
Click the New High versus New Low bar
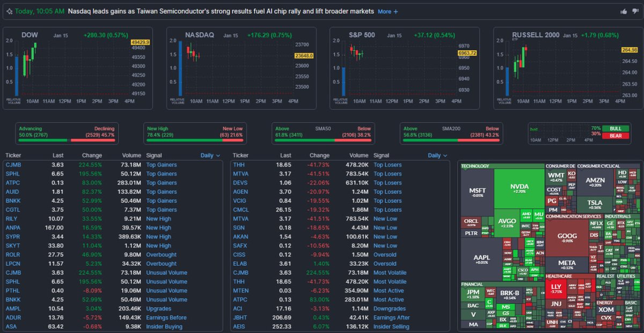[x=195, y=133]
